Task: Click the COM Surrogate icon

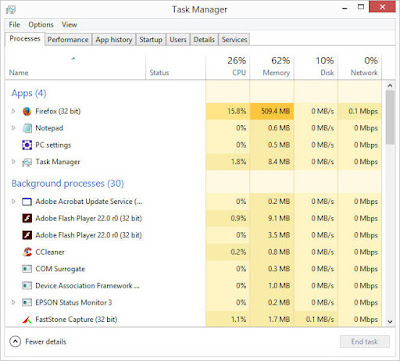Action: (x=27, y=269)
